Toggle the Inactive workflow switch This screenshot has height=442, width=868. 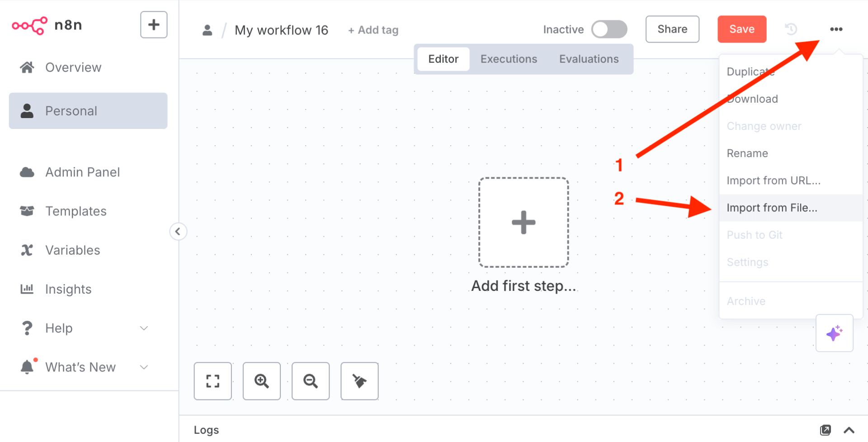[x=609, y=29]
